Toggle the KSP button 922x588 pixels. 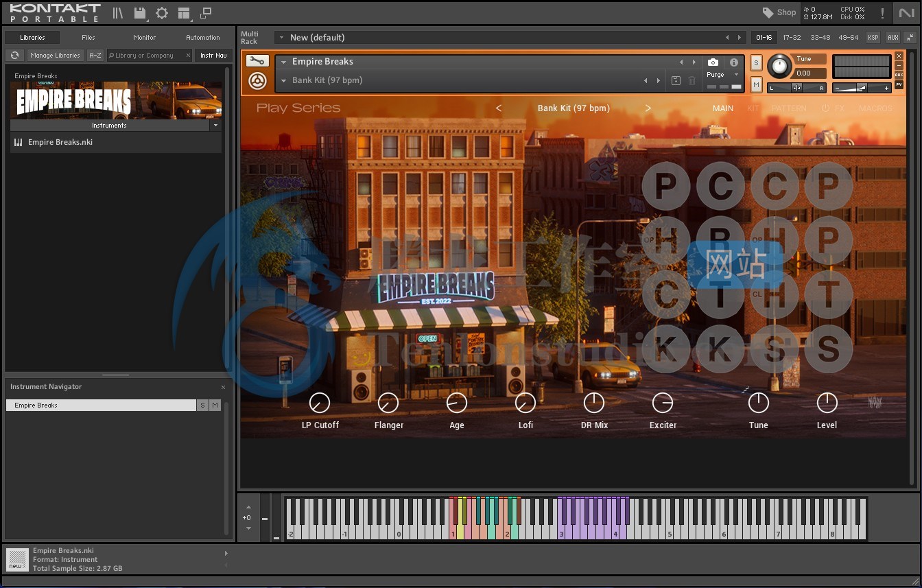click(x=873, y=38)
